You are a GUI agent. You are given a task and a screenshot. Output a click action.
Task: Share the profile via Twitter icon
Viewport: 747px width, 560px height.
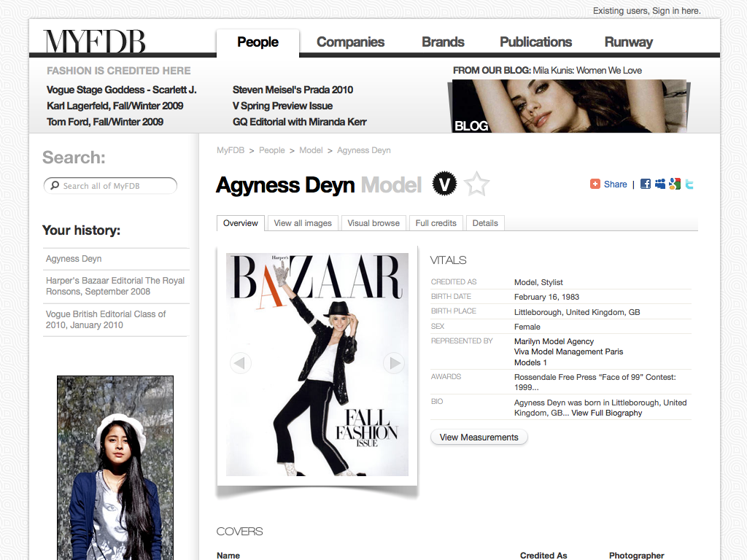[x=689, y=184]
